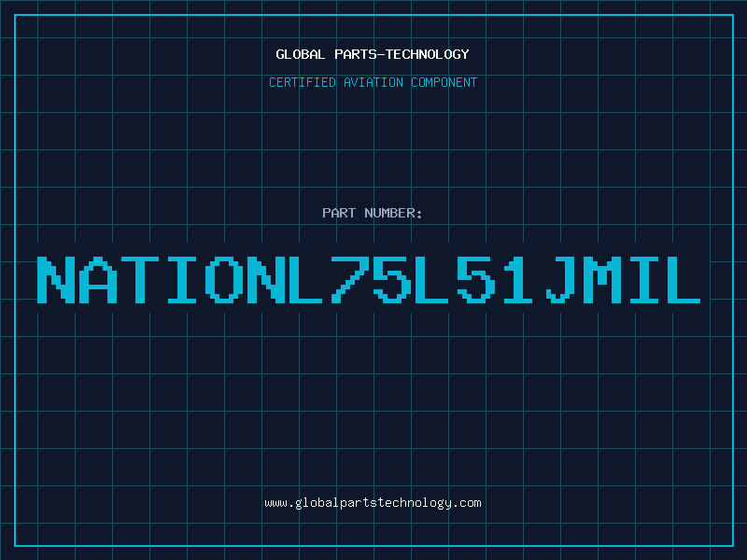Image resolution: width=747 pixels, height=560 pixels.
Task: Click the PART NUMBER: label
Action: (x=373, y=213)
